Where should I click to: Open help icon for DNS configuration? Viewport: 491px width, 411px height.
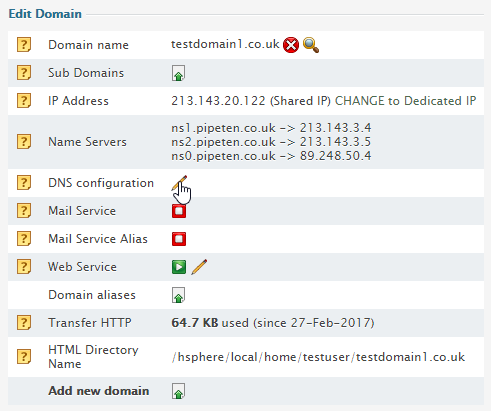24,183
